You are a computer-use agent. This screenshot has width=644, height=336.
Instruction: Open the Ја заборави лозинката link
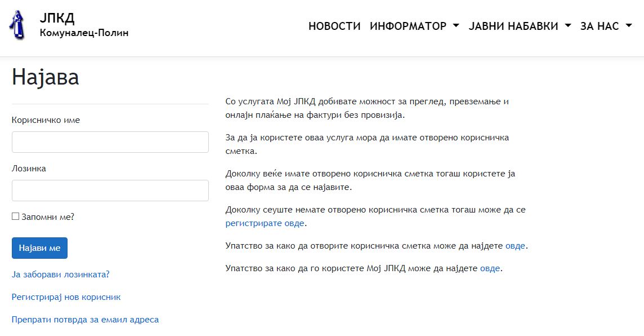pyautogui.click(x=60, y=275)
